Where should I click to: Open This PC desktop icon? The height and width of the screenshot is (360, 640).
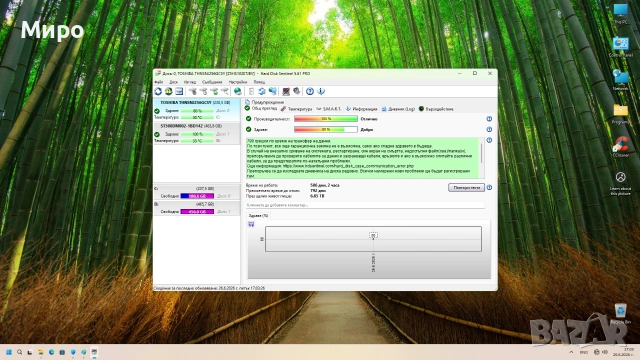tap(621, 13)
